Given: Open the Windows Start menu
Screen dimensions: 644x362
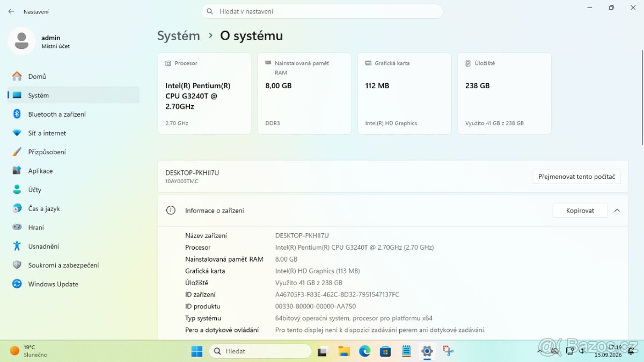Looking at the screenshot, I should point(197,351).
